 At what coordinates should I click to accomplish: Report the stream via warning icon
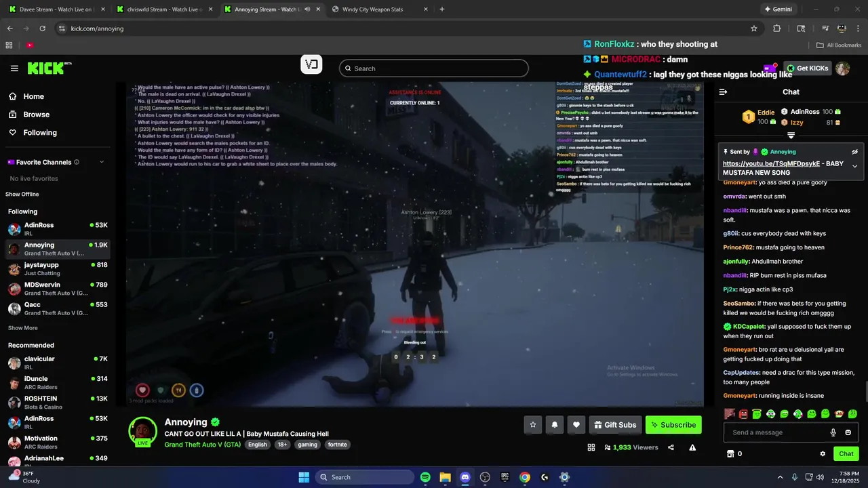(692, 447)
